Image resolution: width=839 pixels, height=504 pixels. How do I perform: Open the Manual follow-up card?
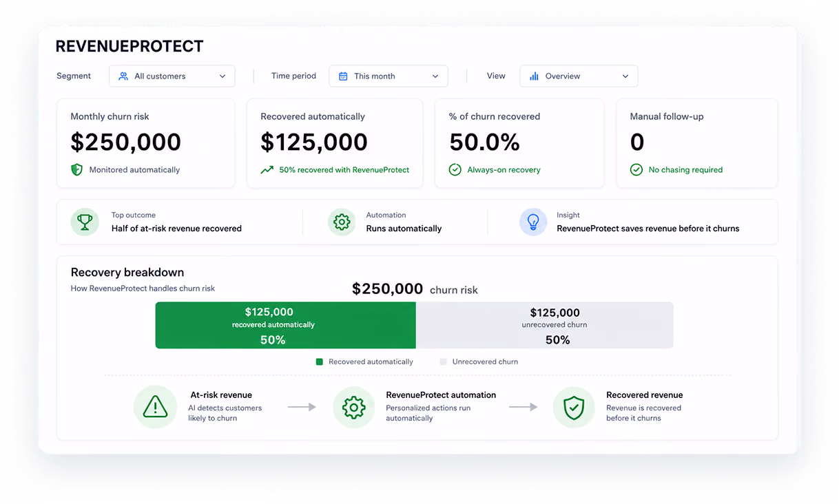tap(697, 143)
